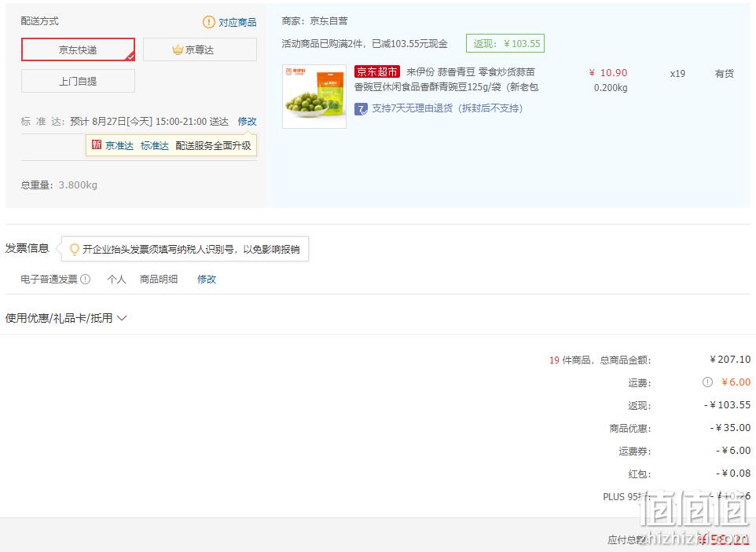The image size is (756, 552).
Task: Click the 总重量：3.800kg text
Action: 59,185
